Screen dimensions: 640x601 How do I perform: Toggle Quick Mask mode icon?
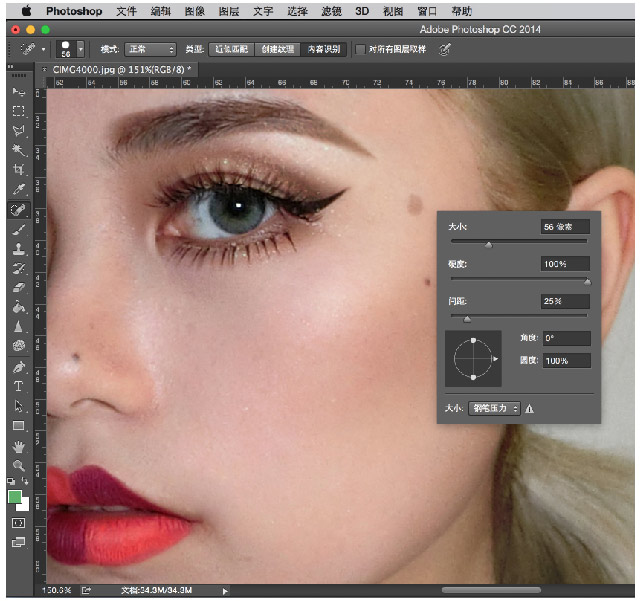[18, 522]
